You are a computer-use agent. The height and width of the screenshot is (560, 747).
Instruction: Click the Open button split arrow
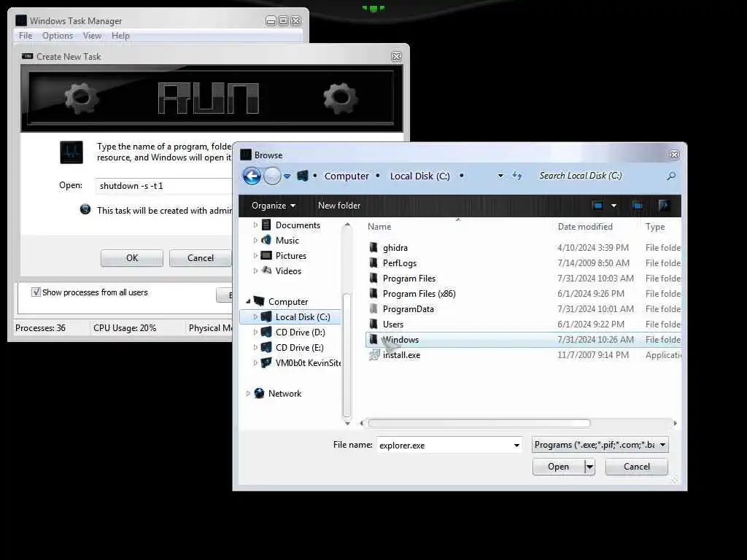coord(589,467)
